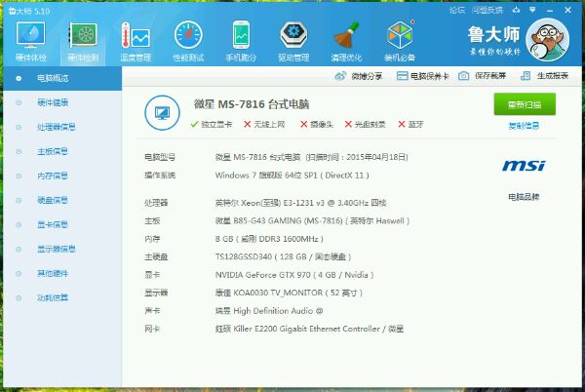Click 保存截屏 camera screenshot icon

463,76
